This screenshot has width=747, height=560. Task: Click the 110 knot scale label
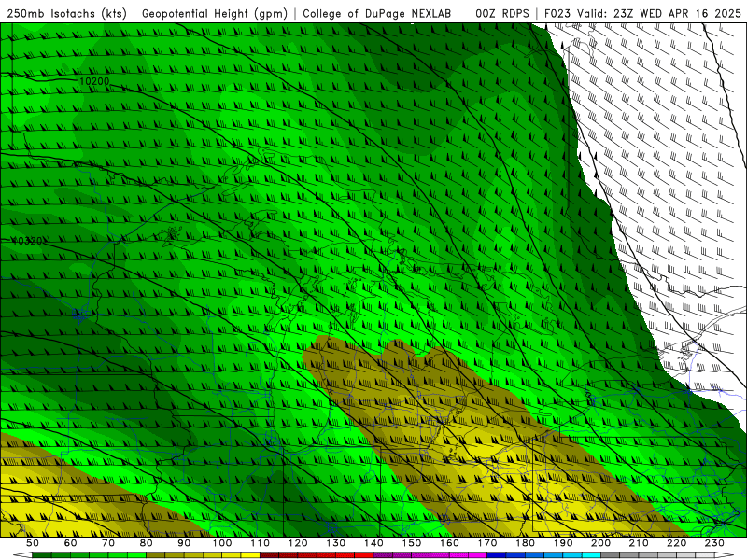(x=260, y=543)
